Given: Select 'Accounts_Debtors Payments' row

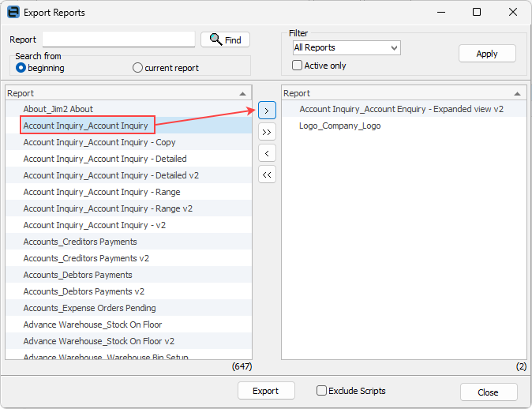Looking at the screenshot, I should point(129,275).
